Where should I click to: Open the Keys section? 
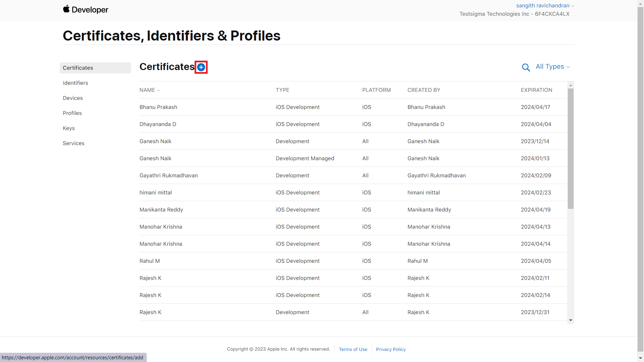68,128
